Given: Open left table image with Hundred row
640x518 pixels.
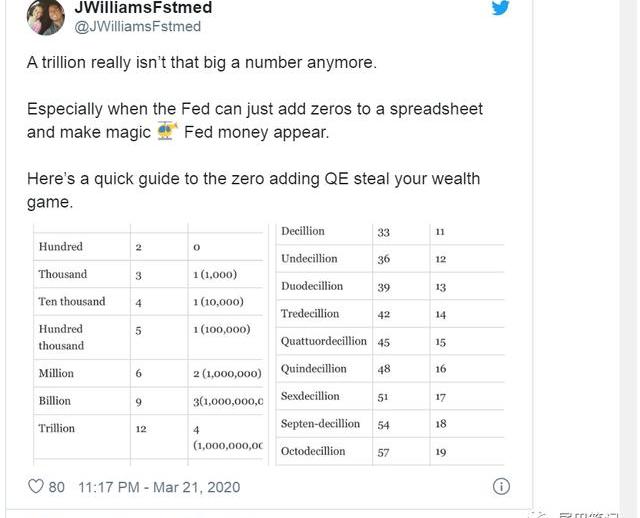Looking at the screenshot, I should [150, 340].
